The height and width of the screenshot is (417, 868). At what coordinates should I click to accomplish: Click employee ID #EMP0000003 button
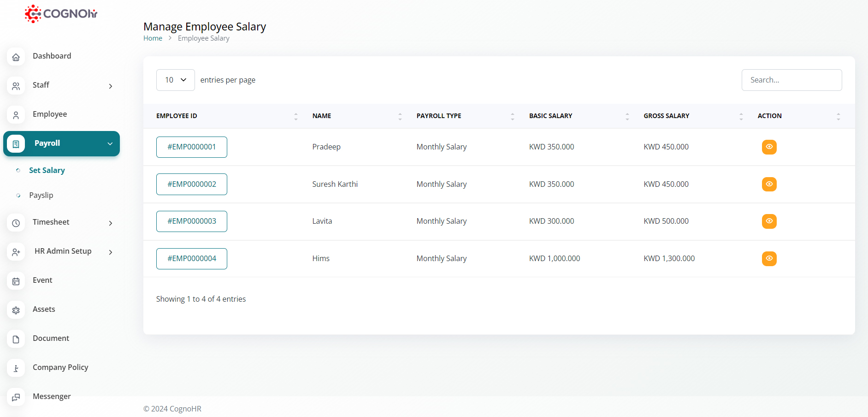coord(191,221)
